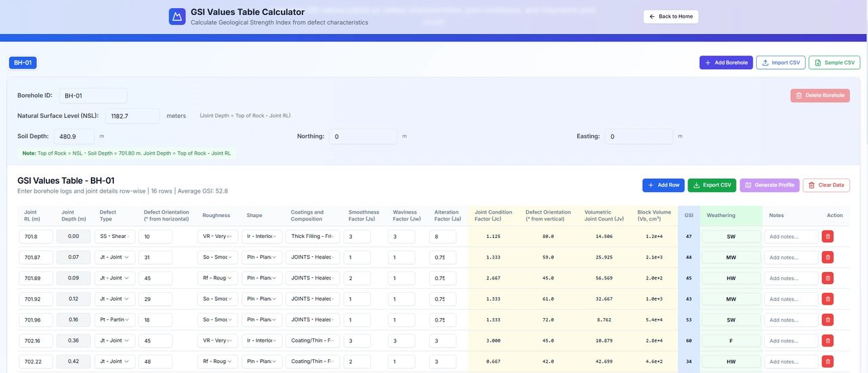
Task: Edit Defect Orientation value 31
Action: click(x=155, y=258)
